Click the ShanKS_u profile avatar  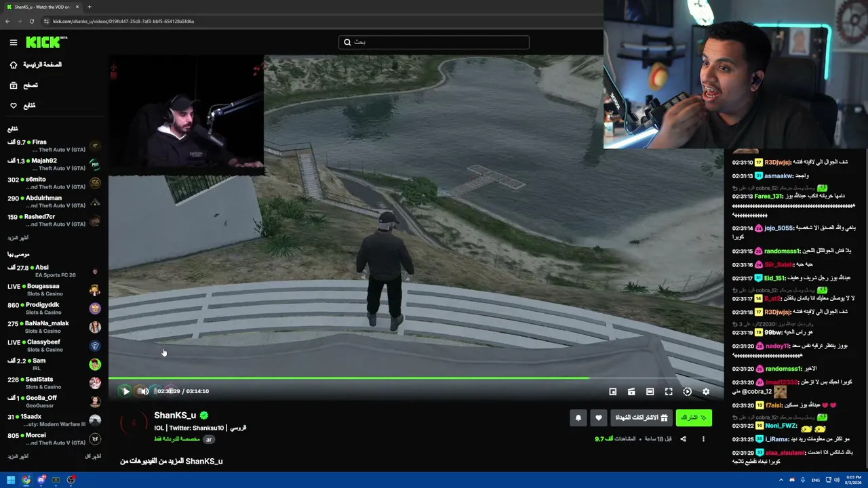[x=133, y=423]
